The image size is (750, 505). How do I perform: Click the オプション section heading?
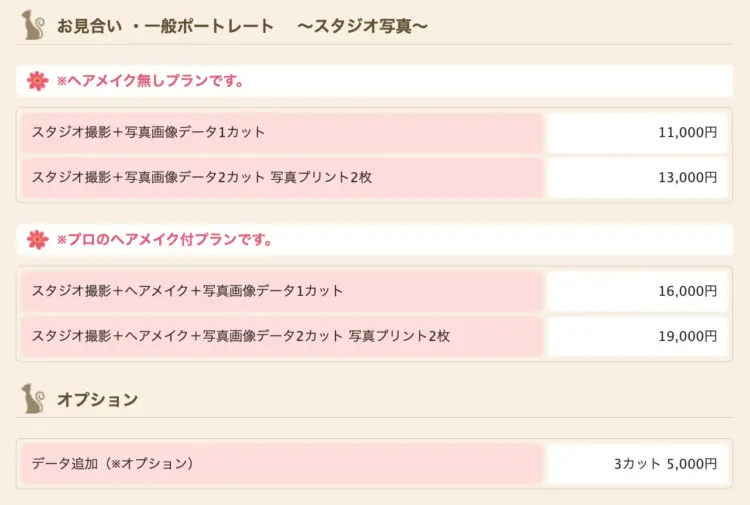click(98, 399)
